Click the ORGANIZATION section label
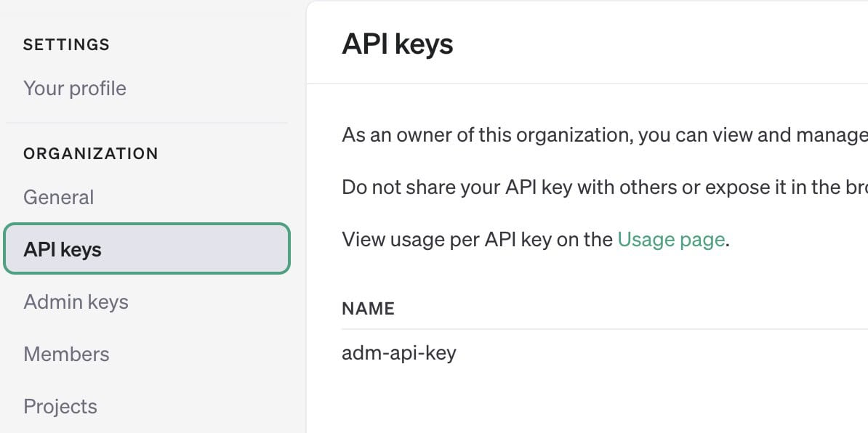The height and width of the screenshot is (433, 868). click(91, 154)
